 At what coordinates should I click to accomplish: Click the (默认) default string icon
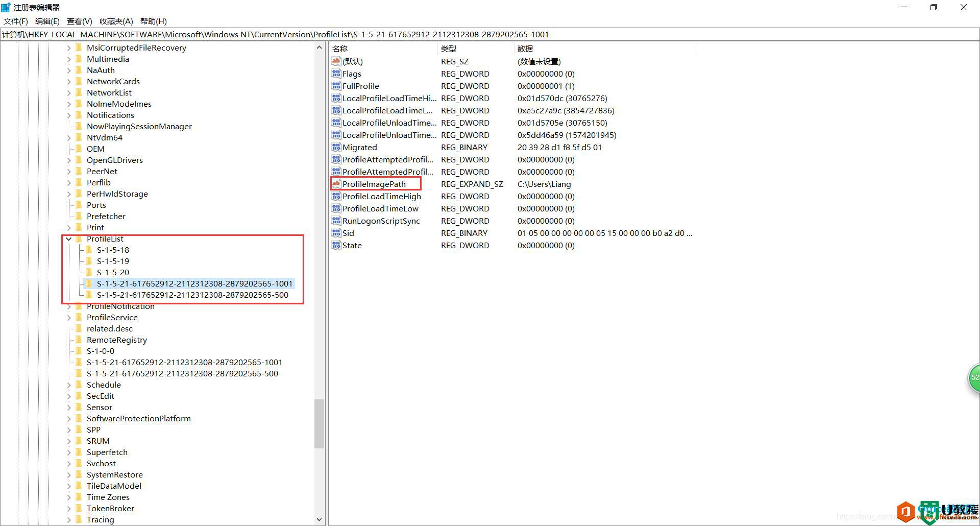pos(336,61)
